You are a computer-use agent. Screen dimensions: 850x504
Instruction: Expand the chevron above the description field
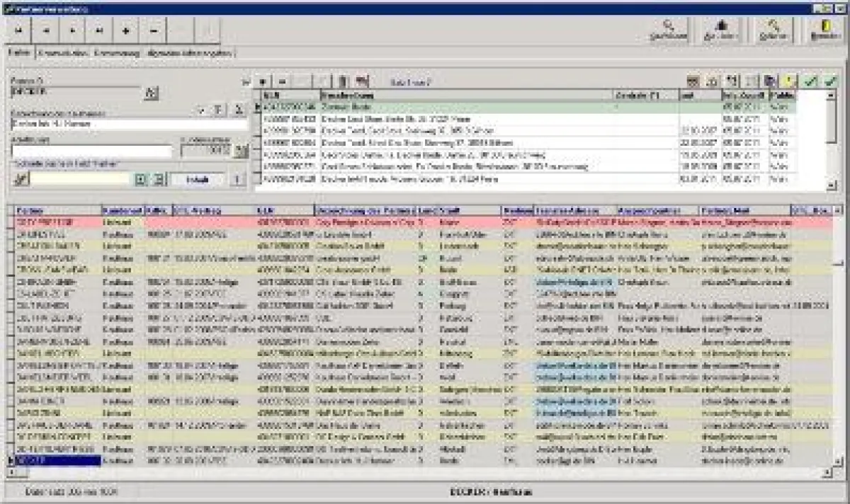(202, 110)
